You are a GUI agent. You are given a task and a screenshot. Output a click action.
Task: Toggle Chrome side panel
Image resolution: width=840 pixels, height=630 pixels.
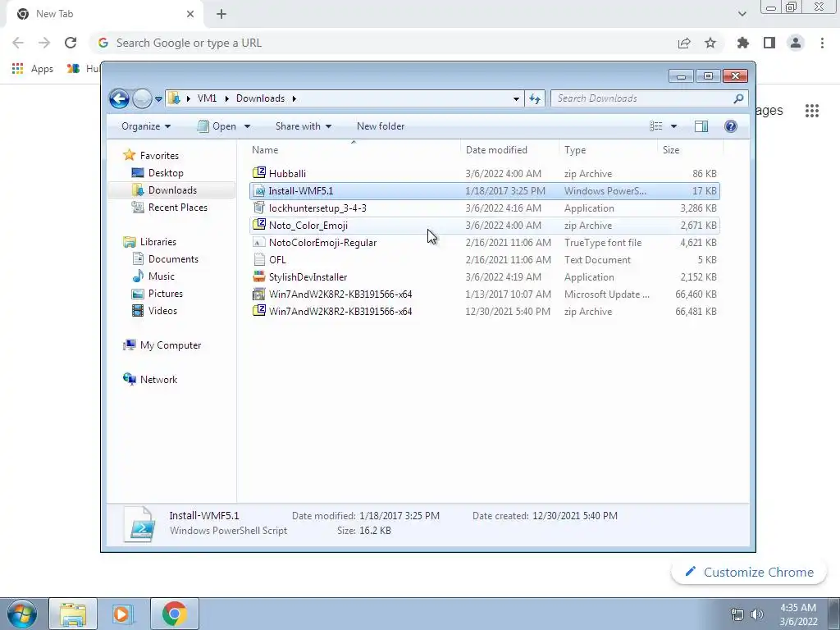click(x=769, y=43)
